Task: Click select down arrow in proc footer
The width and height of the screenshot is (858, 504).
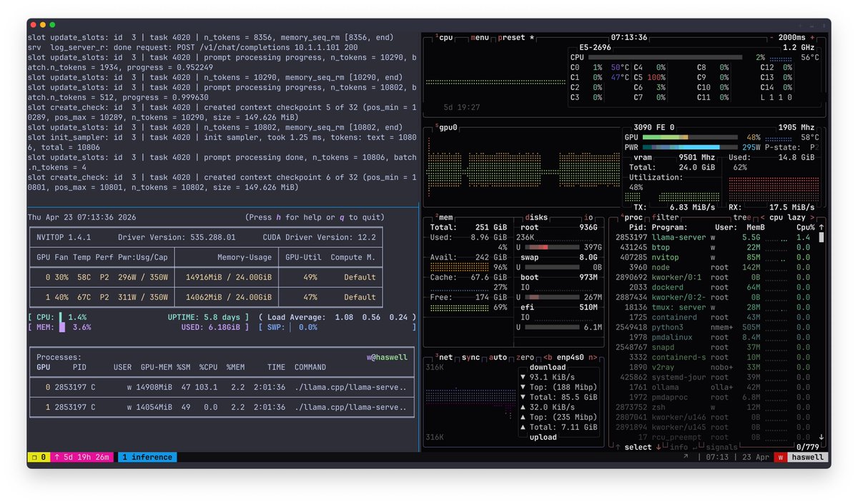Action: [x=658, y=448]
